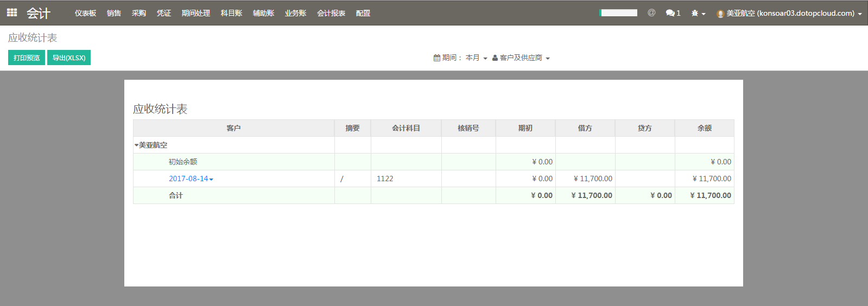Collapse the 美亚航空 customer row
868x306 pixels.
pyautogui.click(x=136, y=145)
